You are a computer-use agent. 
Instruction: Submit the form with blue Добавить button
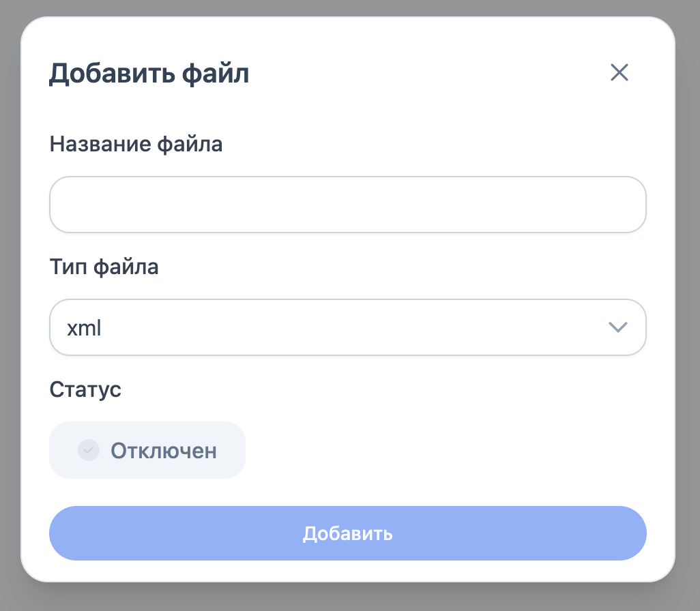347,533
